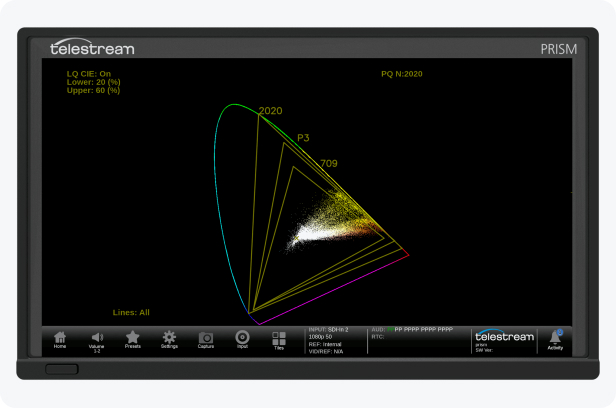
Task: Click the monitor's front power button
Action: [62, 369]
